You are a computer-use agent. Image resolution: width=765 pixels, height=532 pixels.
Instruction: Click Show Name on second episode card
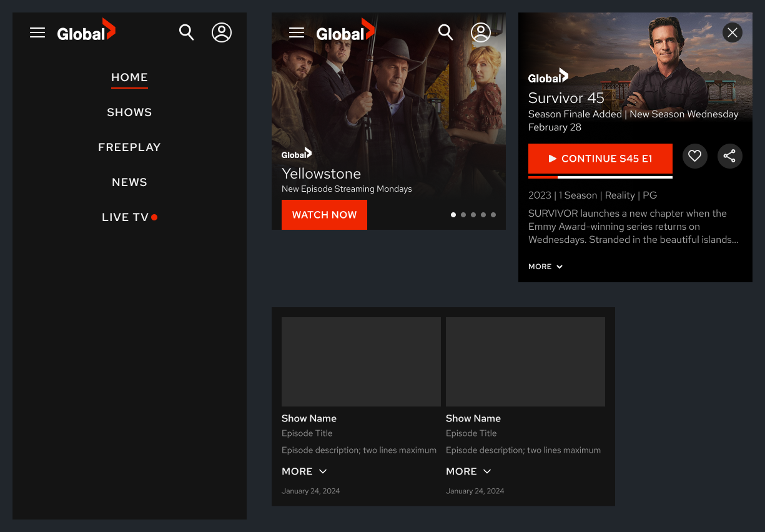[473, 418]
